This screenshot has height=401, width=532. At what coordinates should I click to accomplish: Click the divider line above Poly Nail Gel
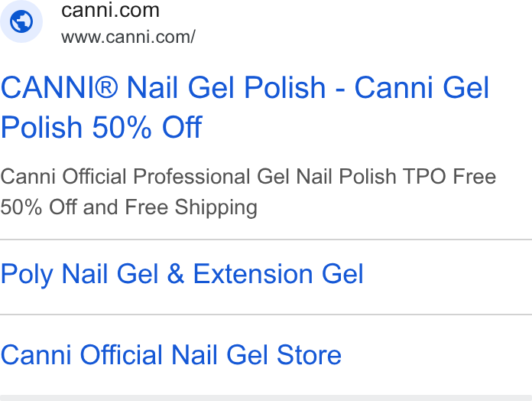[266, 240]
